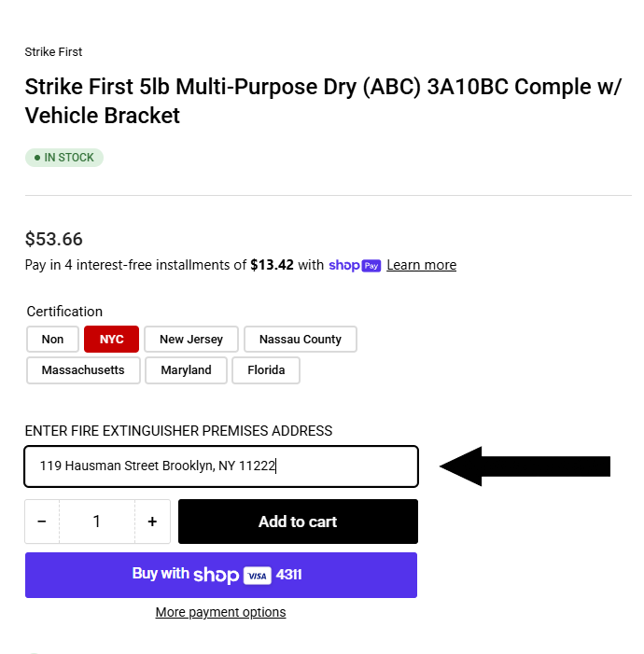Click the IN STOCK badge
The image size is (644, 654).
(64, 158)
